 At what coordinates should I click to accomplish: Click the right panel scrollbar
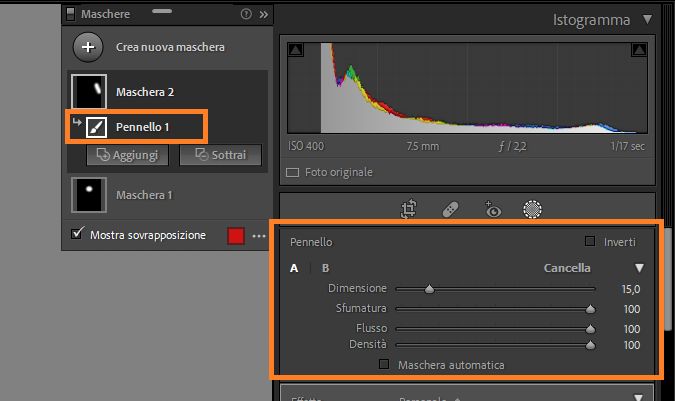tap(668, 279)
